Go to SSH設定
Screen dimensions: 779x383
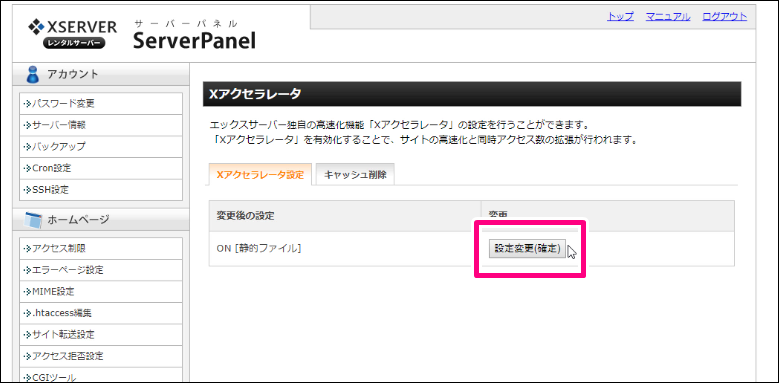[101, 190]
